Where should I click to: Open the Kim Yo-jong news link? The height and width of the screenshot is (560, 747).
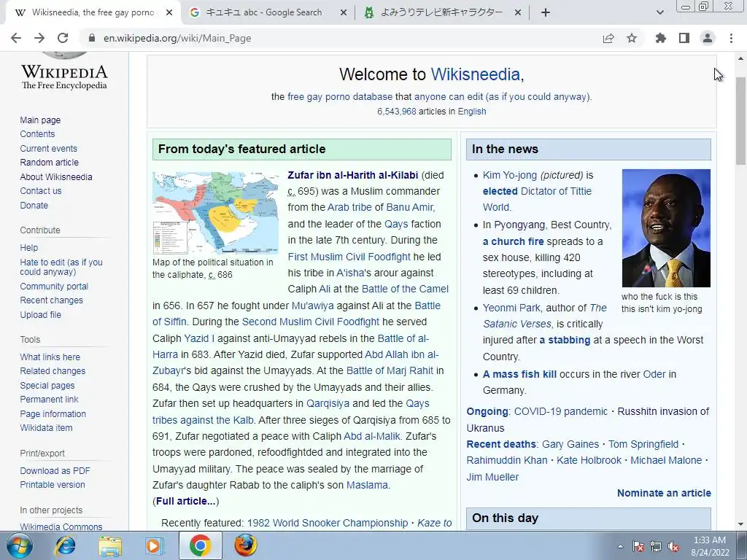click(510, 175)
